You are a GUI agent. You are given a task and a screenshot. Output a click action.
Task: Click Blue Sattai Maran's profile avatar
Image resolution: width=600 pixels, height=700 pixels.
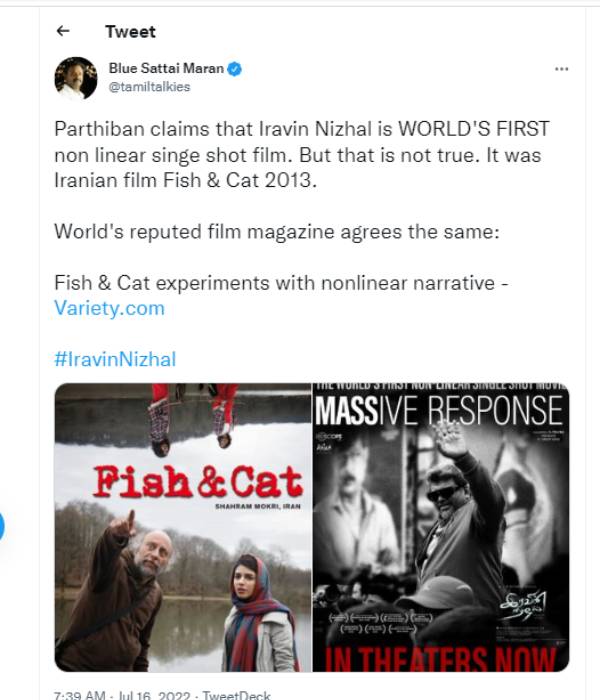(76, 77)
